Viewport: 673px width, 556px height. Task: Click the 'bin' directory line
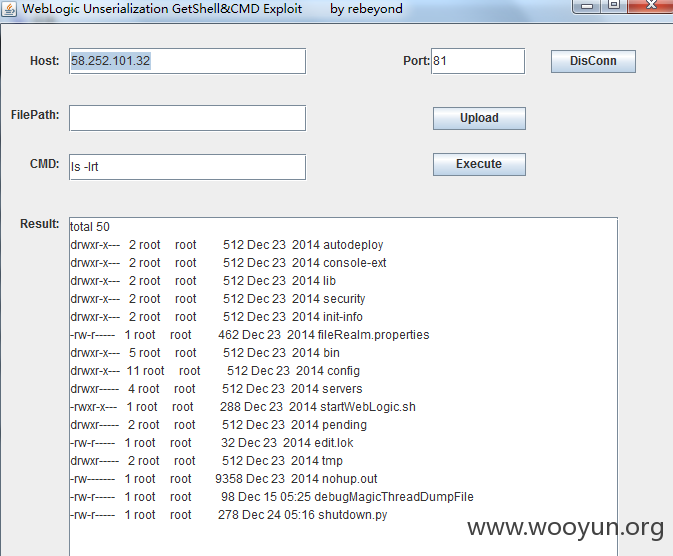[x=205, y=353]
